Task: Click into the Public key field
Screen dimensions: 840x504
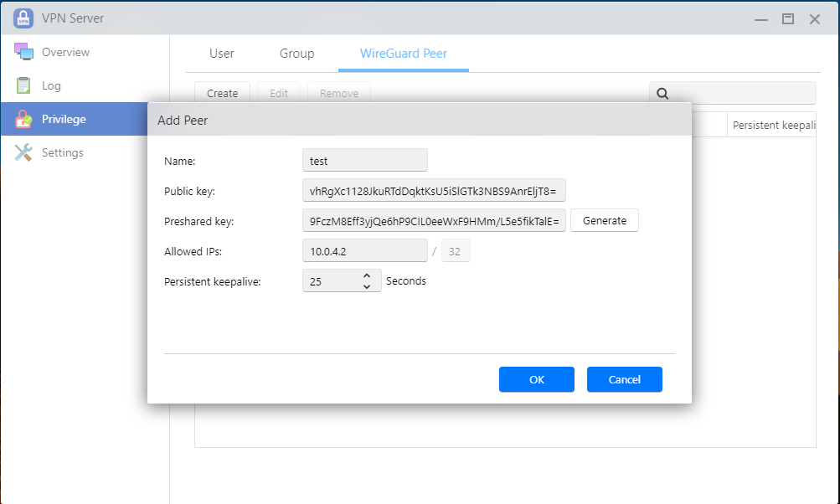Action: pyautogui.click(x=434, y=191)
